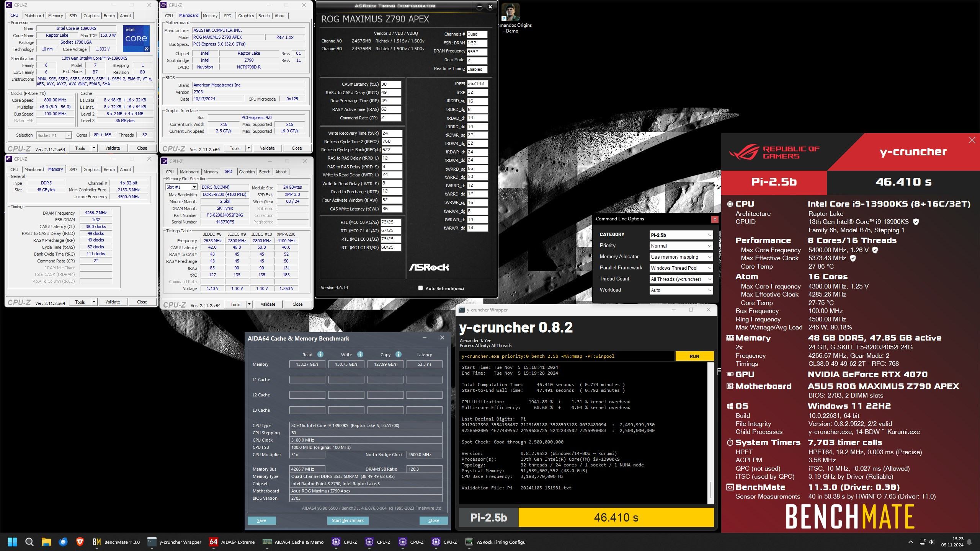Viewport: 980px width, 551px height.
Task: Click Copy info icon in AIDA64 benchmark
Action: pos(398,354)
